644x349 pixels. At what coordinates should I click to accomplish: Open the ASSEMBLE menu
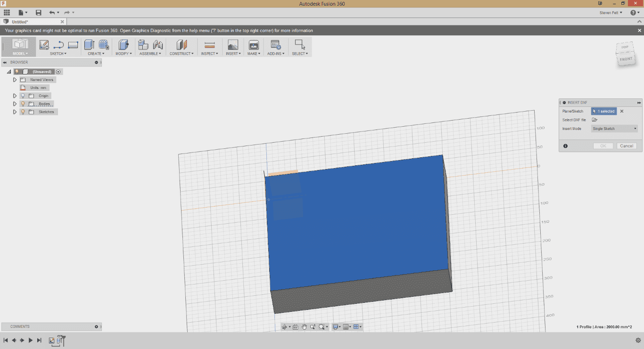coord(150,54)
